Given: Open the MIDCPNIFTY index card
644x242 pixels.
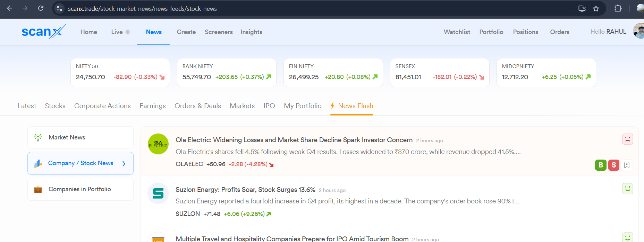Looking at the screenshot, I should pos(546,73).
